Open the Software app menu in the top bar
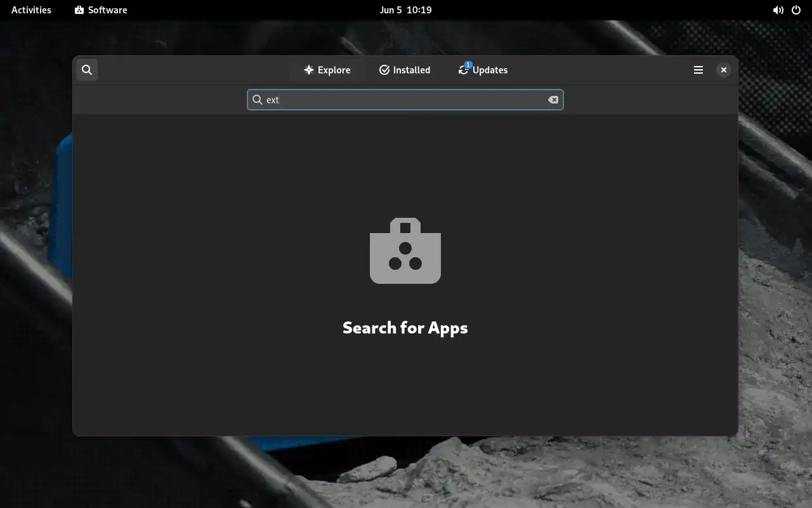 click(101, 10)
